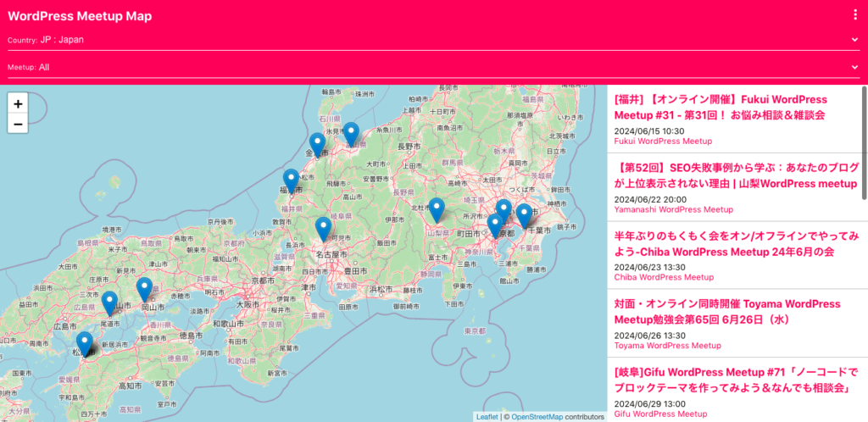Open the Fukui WordPress Meetup #31 event title
Image resolution: width=868 pixels, height=422 pixels.
pyautogui.click(x=721, y=108)
